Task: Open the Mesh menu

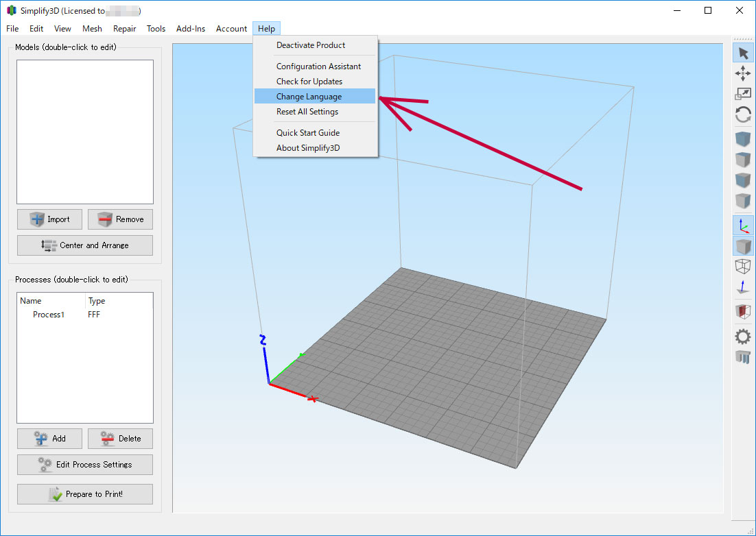Action: 92,29
